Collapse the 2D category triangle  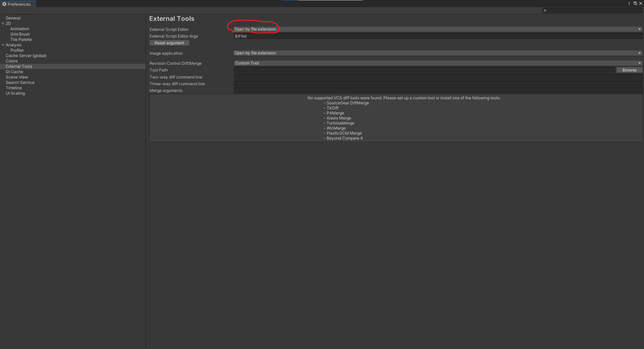click(3, 24)
